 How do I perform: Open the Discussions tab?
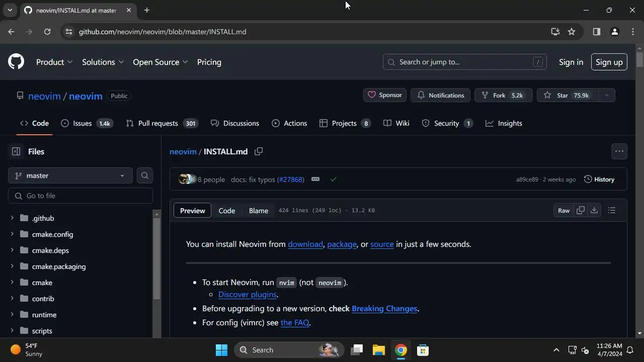pos(235,123)
